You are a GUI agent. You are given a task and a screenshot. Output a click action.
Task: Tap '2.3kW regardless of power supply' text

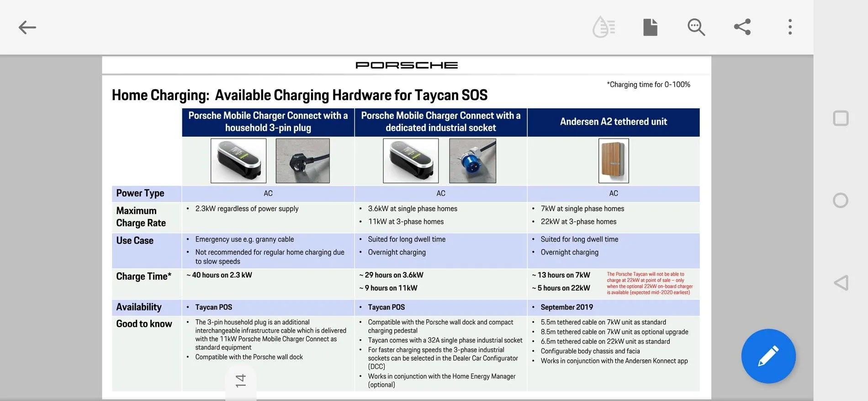(247, 209)
